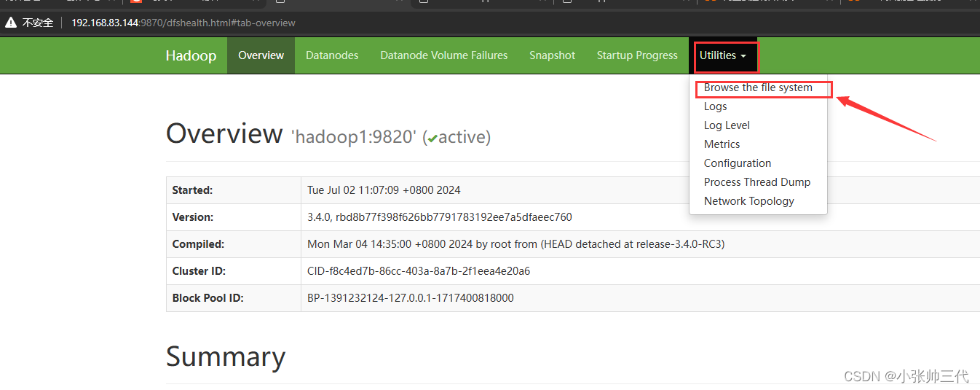Open Configuration from Utilities menu

click(x=758, y=163)
